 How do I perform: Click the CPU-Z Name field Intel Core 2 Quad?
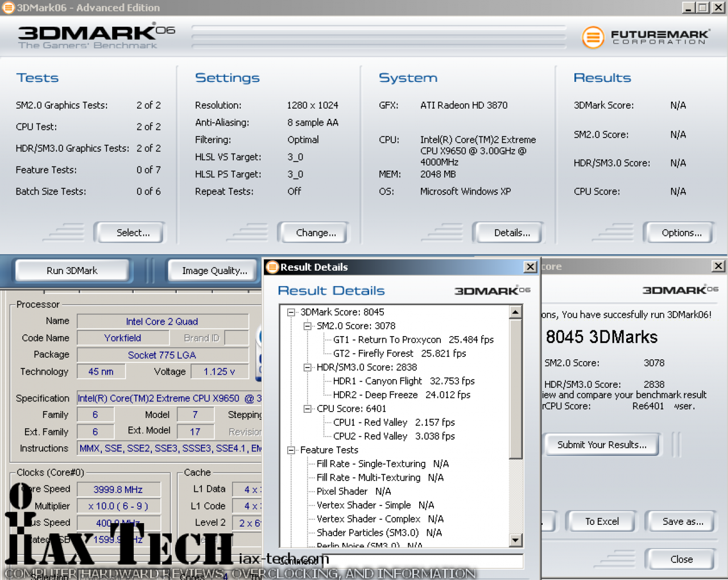pos(163,322)
